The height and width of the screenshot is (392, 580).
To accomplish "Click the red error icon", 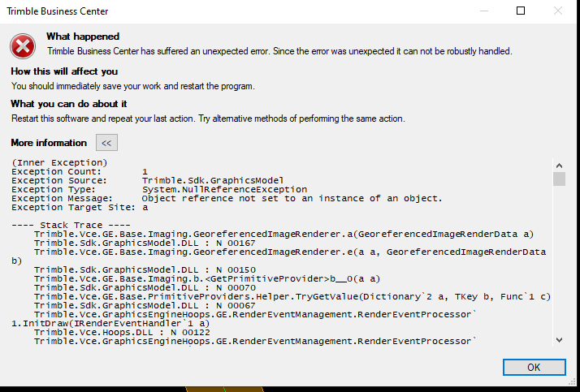I will pyautogui.click(x=24, y=45).
